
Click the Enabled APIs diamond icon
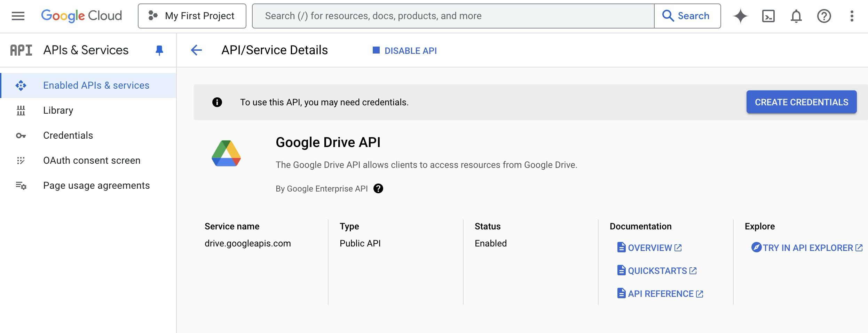(x=21, y=86)
